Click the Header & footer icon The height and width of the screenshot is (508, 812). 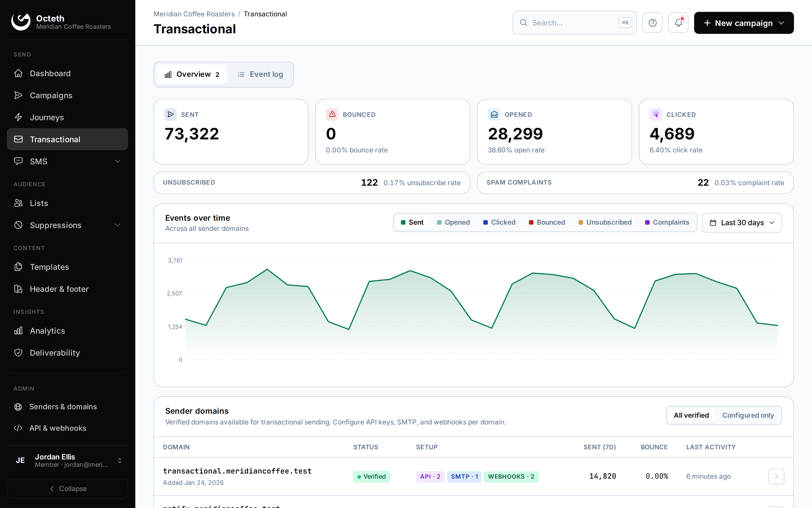(x=18, y=289)
